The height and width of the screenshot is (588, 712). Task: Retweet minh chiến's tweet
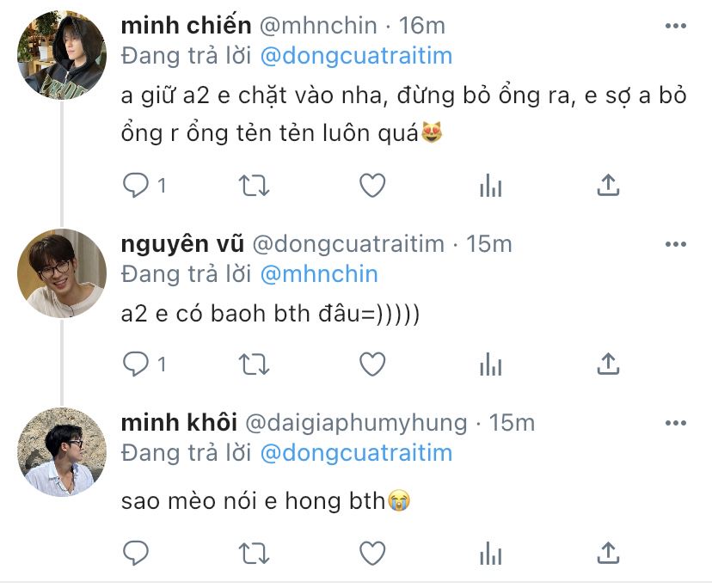(254, 185)
